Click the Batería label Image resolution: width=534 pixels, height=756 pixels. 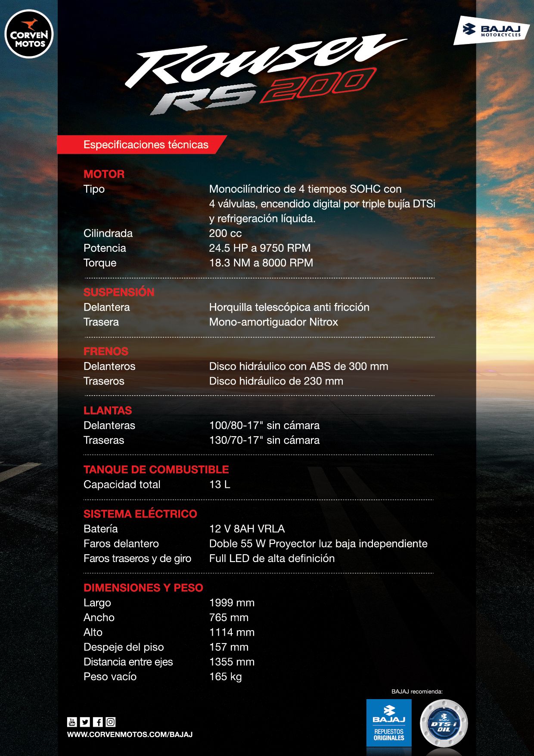click(x=100, y=529)
